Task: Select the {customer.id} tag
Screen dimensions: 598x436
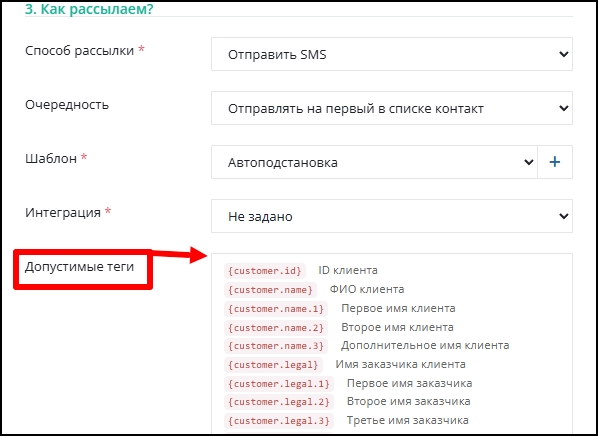Action: pyautogui.click(x=265, y=271)
